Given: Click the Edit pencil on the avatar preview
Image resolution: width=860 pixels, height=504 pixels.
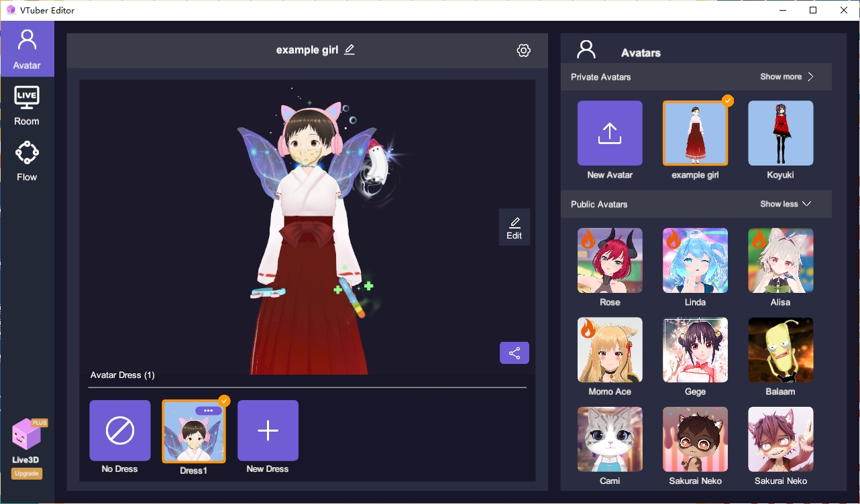Looking at the screenshot, I should click(x=514, y=227).
